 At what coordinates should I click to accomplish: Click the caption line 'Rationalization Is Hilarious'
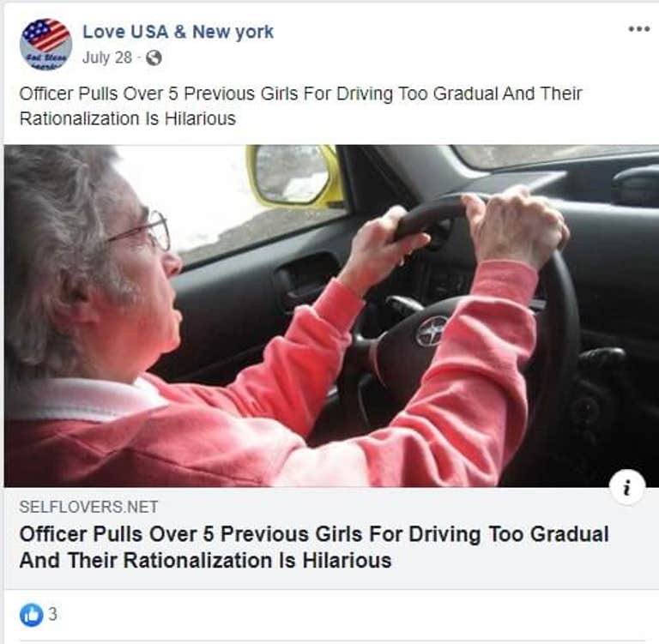[x=127, y=118]
